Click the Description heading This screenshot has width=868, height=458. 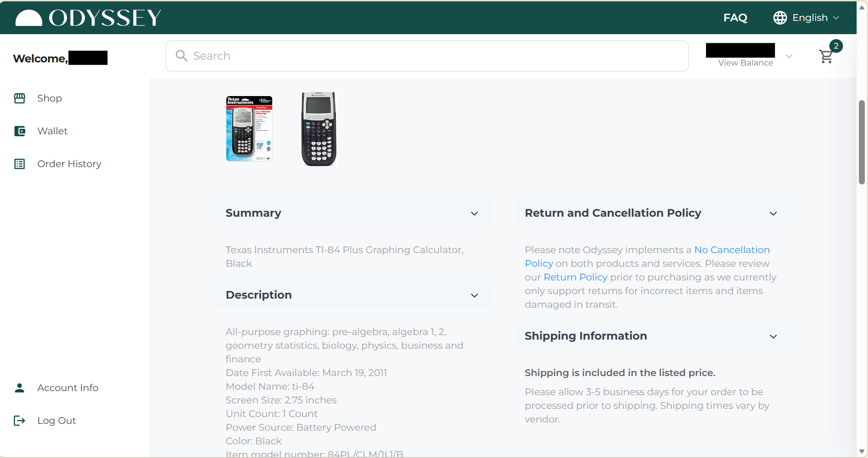pyautogui.click(x=259, y=295)
